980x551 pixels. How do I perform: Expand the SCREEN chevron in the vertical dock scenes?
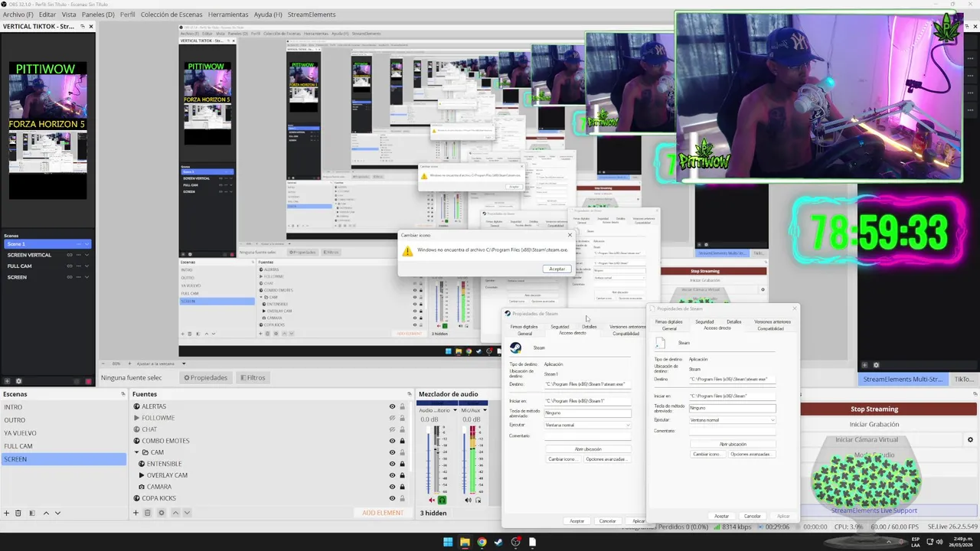coord(87,277)
